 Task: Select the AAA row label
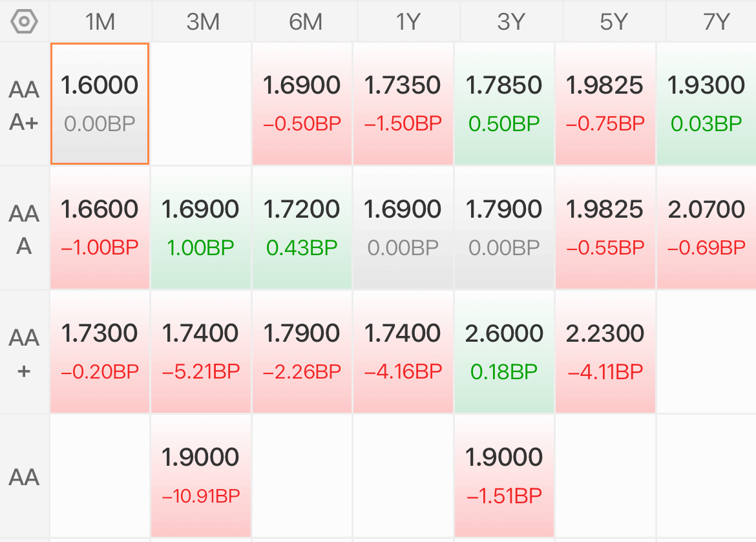click(x=24, y=229)
